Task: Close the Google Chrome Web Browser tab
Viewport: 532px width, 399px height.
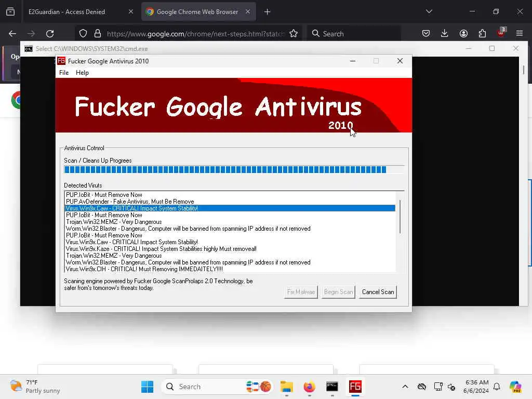Action: tap(248, 12)
